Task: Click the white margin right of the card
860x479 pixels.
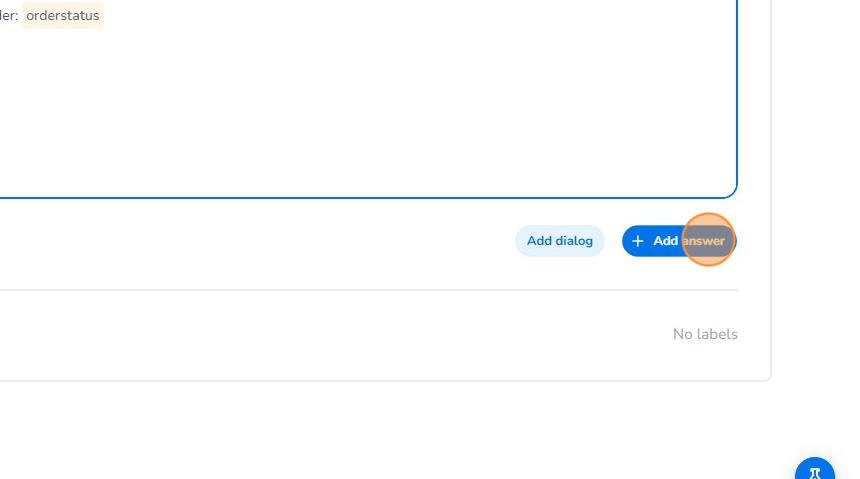Action: point(815,200)
